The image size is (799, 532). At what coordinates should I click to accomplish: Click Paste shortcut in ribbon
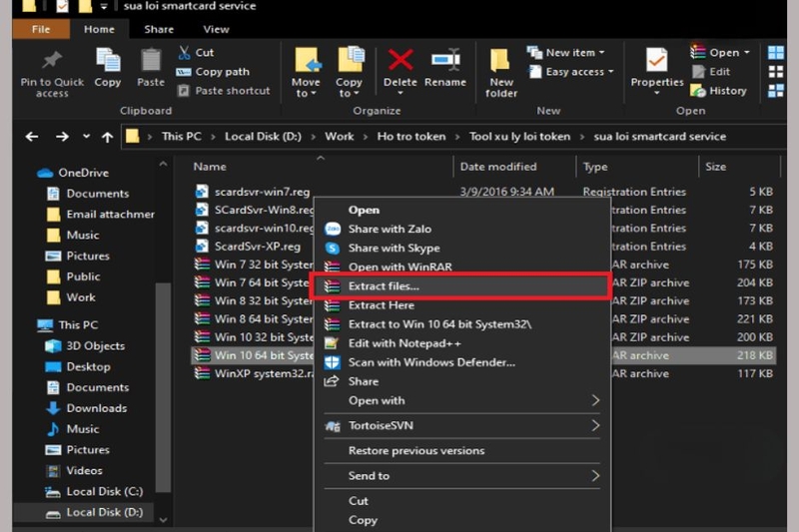tap(224, 91)
